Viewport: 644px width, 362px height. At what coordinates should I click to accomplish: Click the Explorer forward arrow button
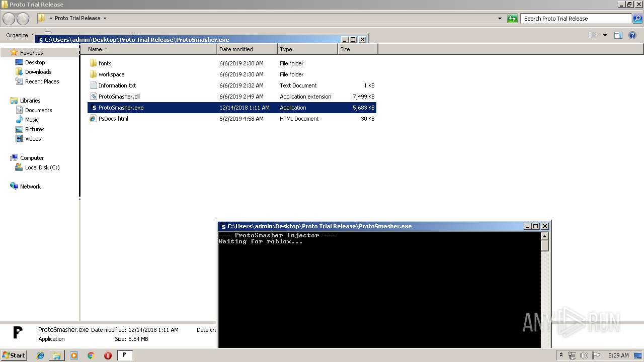[23, 19]
